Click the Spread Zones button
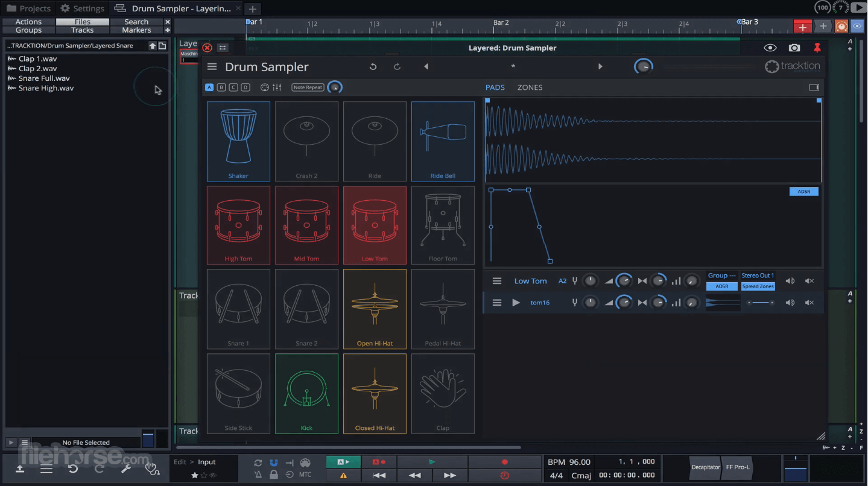Screen dimensions: 868x486 click(758, 286)
